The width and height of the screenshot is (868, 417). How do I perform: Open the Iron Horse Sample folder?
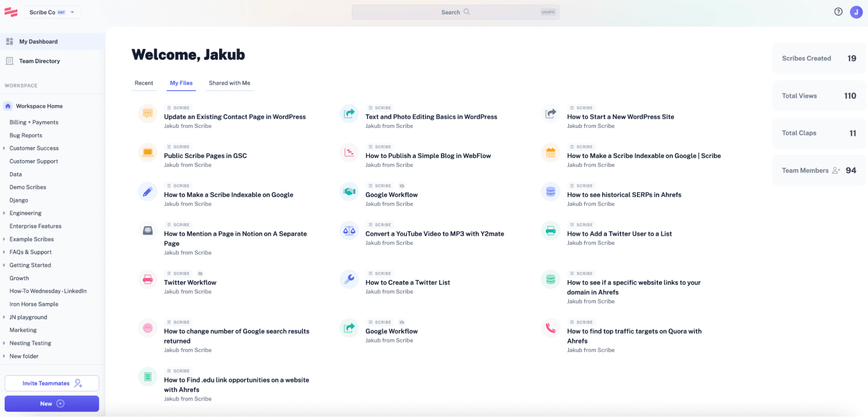[x=34, y=304]
